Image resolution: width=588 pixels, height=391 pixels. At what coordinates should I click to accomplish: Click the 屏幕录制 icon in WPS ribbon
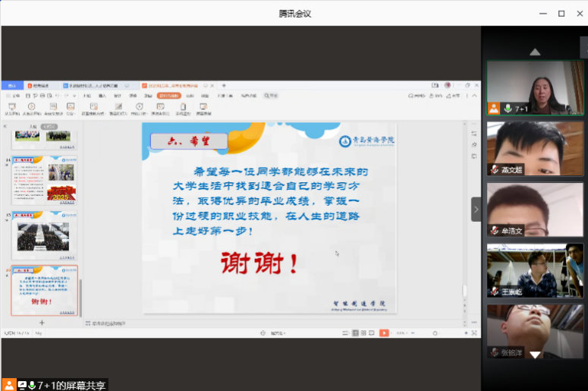pos(203,108)
